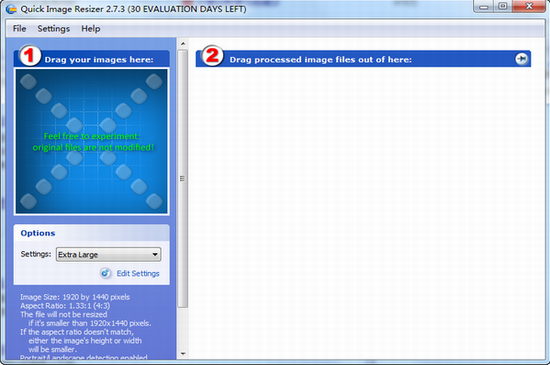Click the left panel vertical scrollbar thumb
The width and height of the screenshot is (550, 365).
183,179
